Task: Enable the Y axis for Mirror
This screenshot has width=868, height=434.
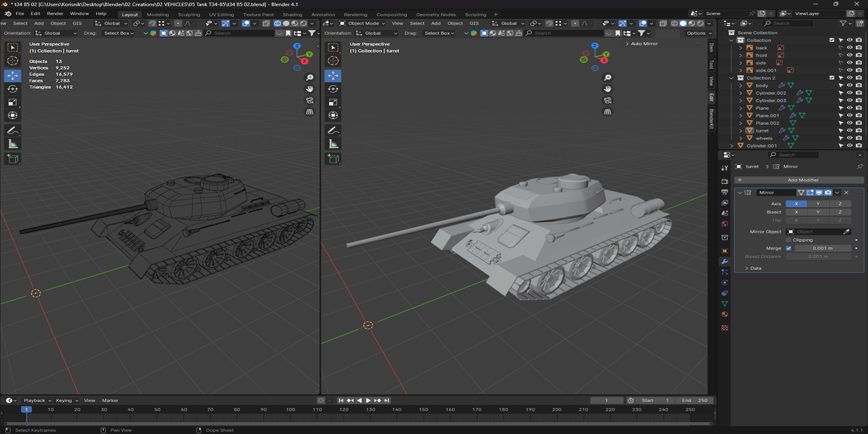Action: (817, 204)
